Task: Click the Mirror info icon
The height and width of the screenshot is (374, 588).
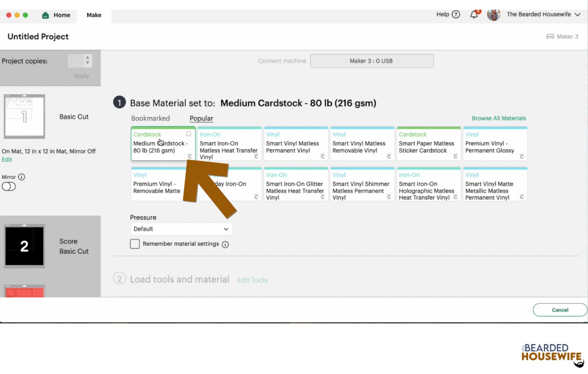Action: click(22, 177)
